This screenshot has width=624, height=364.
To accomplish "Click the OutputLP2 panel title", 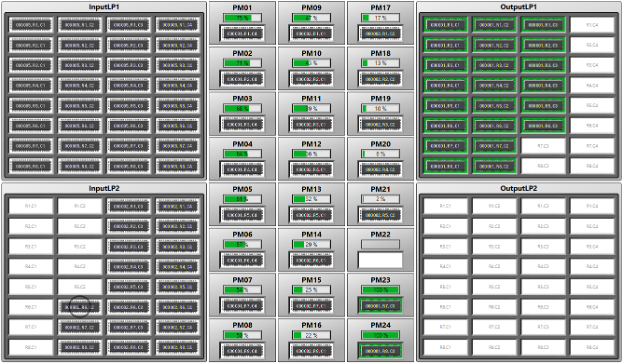I will [519, 189].
